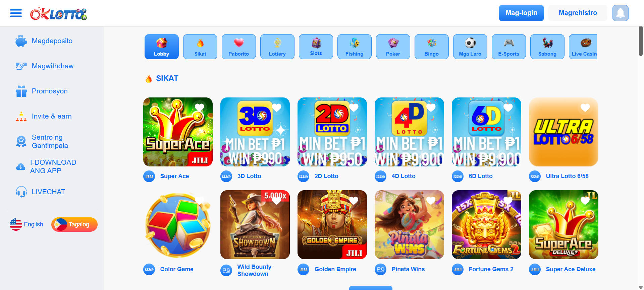Screen dimensions: 644x290
Task: Open the Sabong rooster category
Action: pos(547,47)
